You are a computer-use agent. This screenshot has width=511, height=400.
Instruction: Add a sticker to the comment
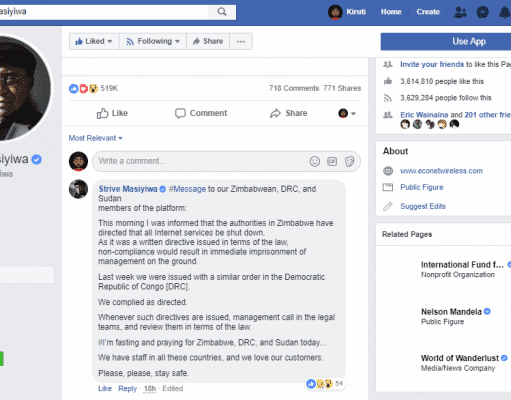click(349, 161)
